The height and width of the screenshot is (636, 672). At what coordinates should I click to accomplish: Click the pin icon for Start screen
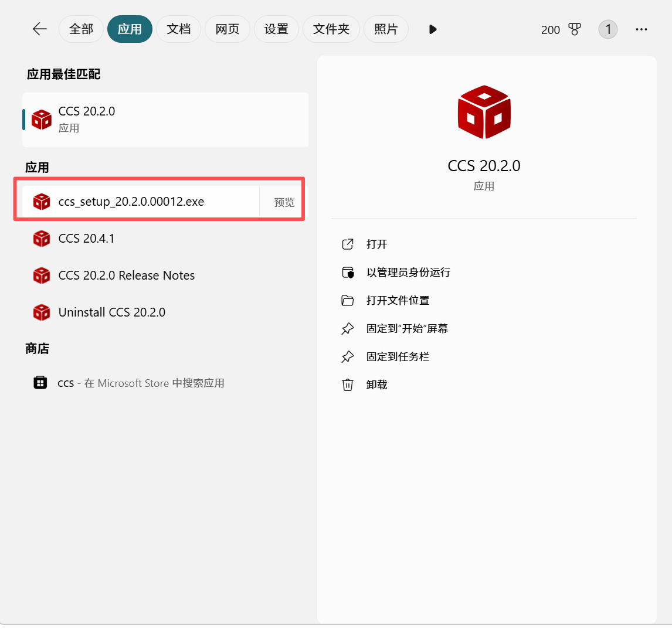pos(348,328)
